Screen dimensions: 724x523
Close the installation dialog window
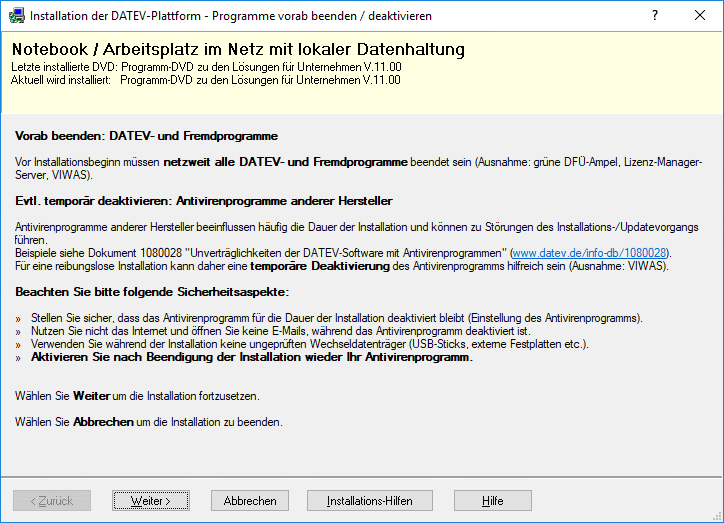700,15
